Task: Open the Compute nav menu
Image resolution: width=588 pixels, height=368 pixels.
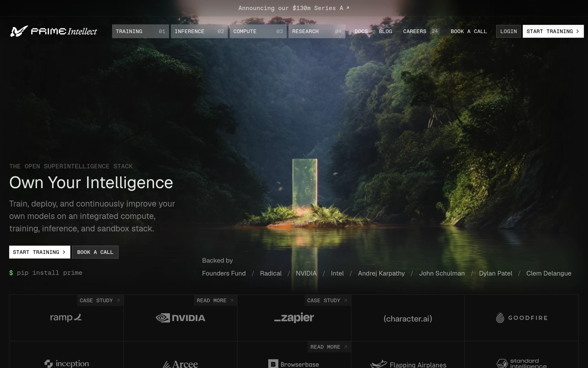Action: 258,31
